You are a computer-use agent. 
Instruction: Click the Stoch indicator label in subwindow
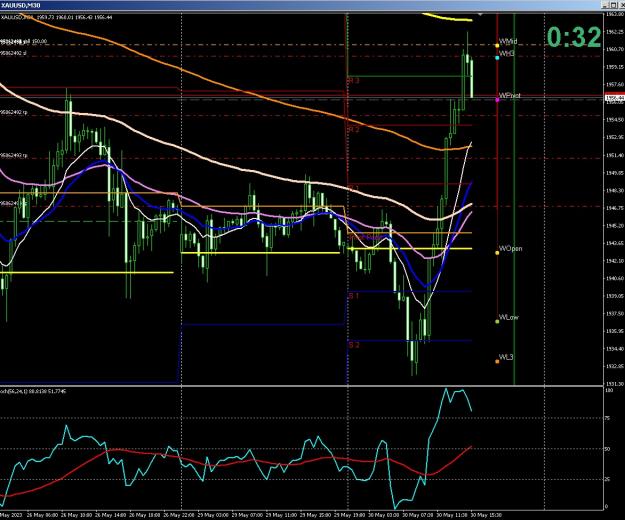[33, 391]
